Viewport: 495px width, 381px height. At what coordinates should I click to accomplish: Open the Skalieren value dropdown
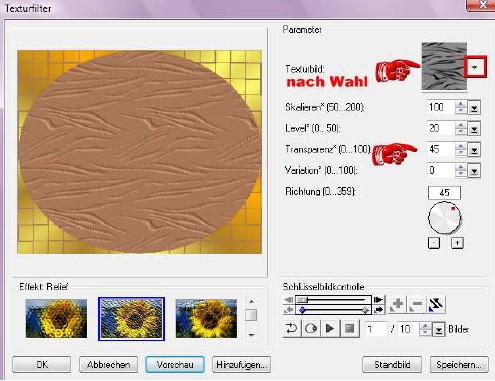pos(474,108)
